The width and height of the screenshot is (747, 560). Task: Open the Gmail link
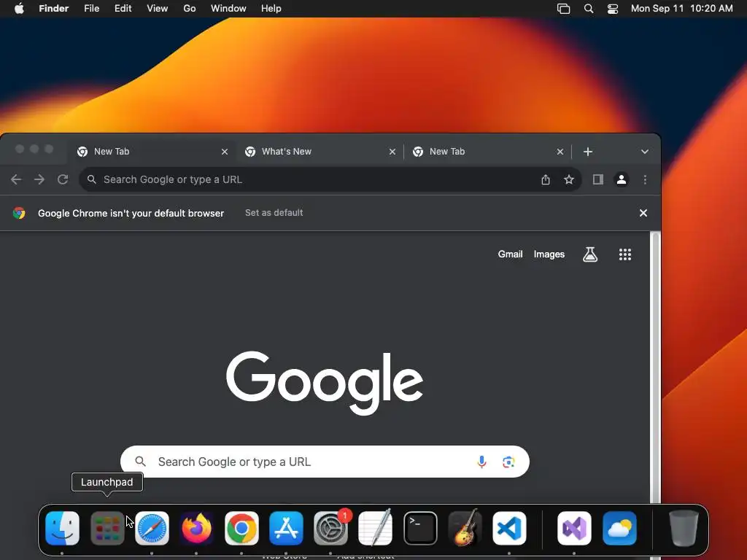tap(510, 254)
